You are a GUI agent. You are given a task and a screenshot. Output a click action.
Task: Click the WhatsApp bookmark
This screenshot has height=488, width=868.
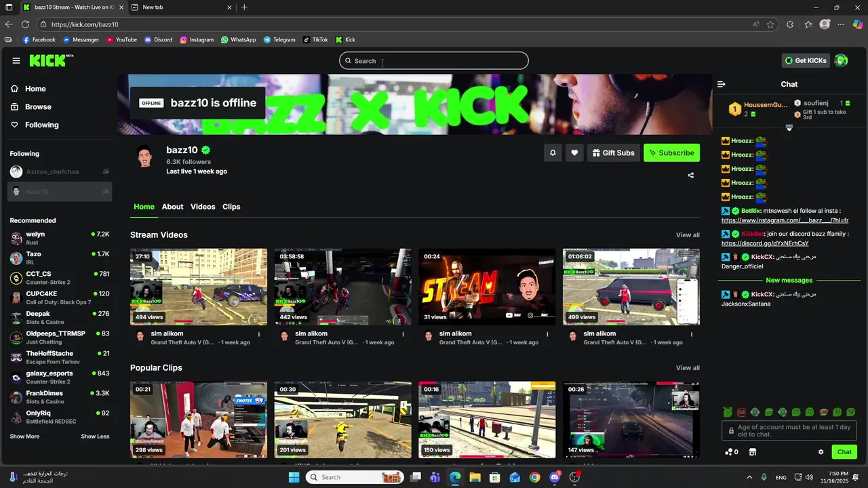(x=238, y=40)
